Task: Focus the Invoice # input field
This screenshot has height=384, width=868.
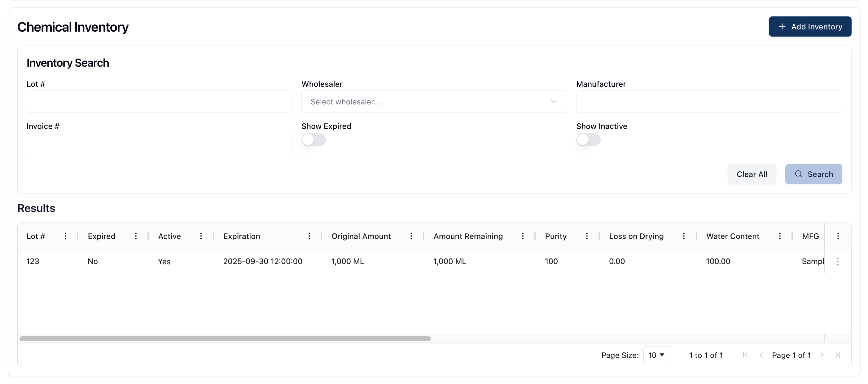Action: 159,144
